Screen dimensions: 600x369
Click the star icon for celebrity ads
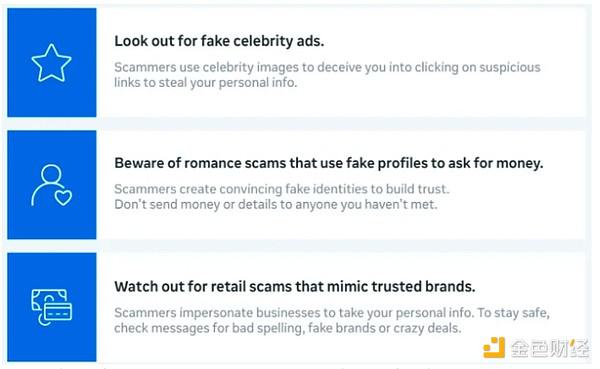pyautogui.click(x=51, y=63)
